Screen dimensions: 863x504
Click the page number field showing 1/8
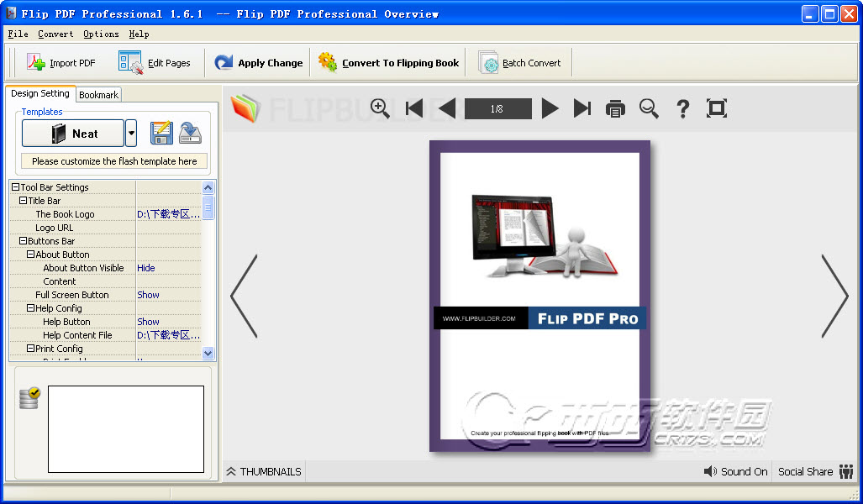click(497, 108)
